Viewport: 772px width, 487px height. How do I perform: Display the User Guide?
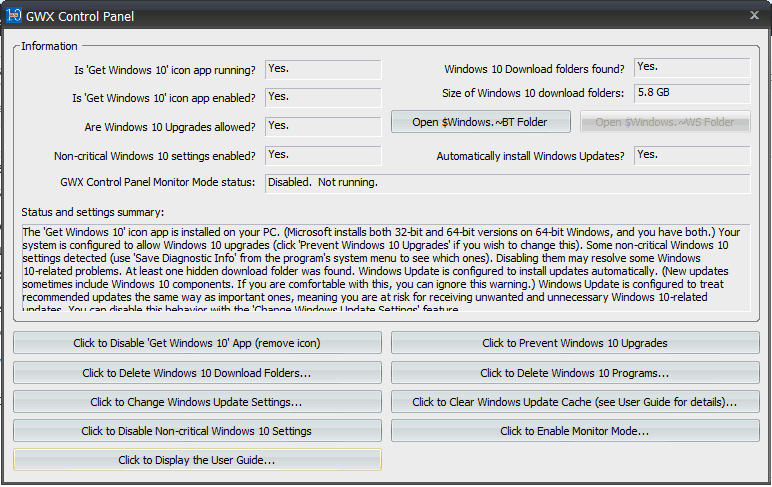pos(197,460)
